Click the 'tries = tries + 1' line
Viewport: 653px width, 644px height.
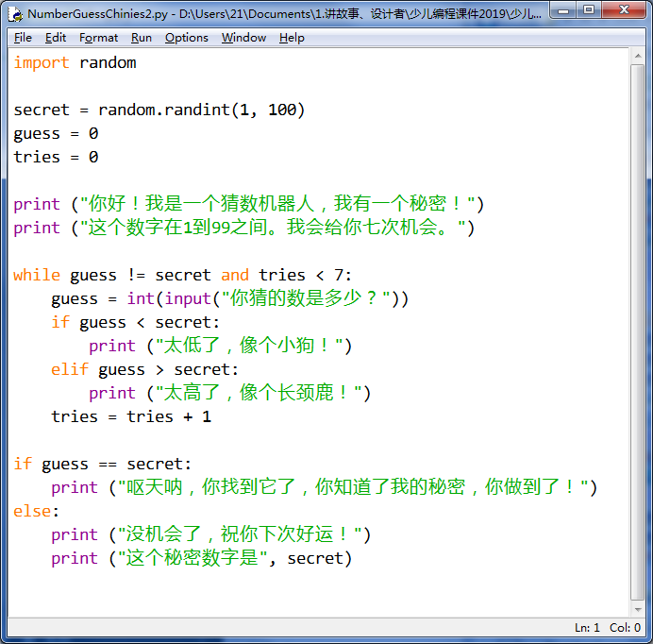pyautogui.click(x=131, y=416)
